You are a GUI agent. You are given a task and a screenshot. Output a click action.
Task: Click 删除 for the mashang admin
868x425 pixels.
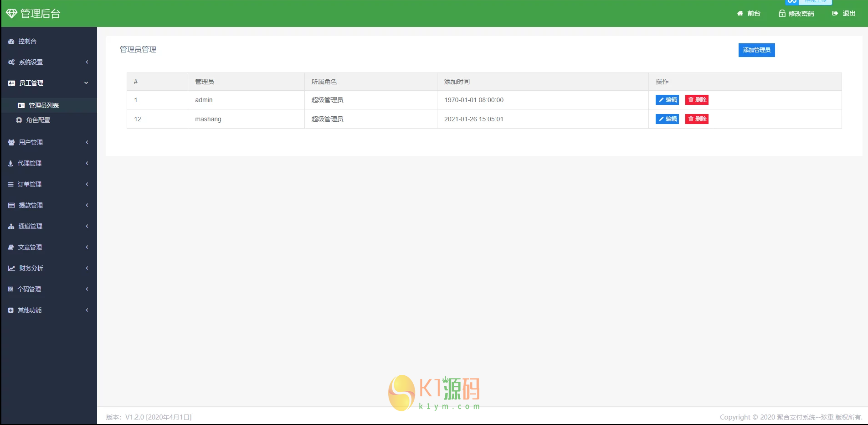[697, 119]
